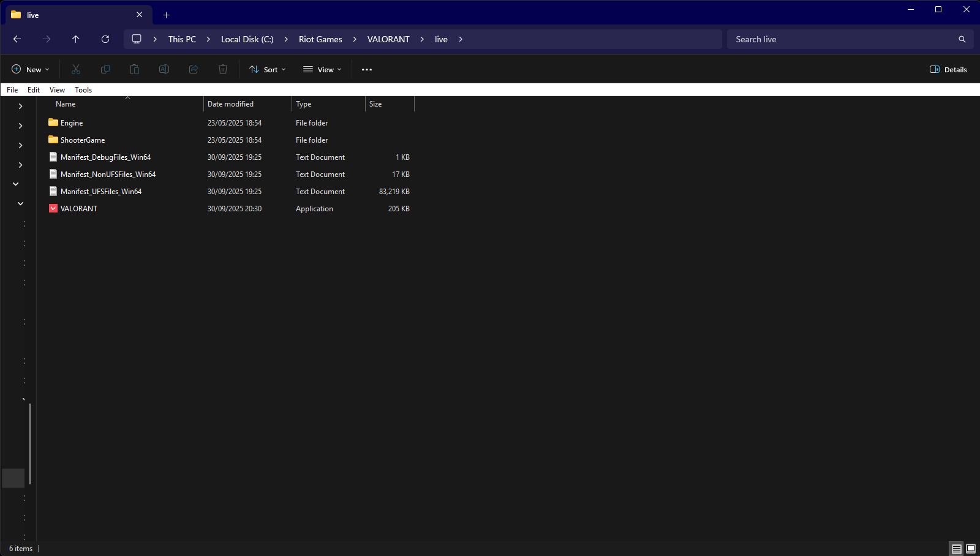The width and height of the screenshot is (980, 556).
Task: Switch to large thumbnails view in status bar
Action: (x=971, y=549)
